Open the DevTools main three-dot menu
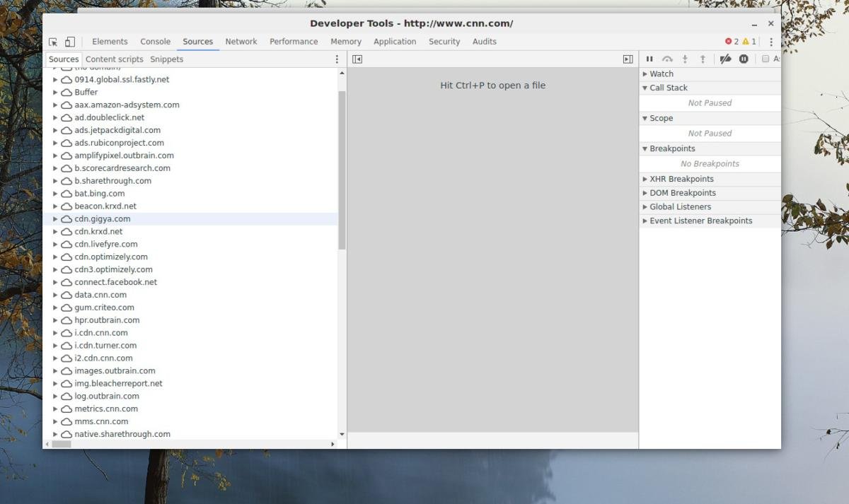Viewport: 849px width, 504px height. (771, 42)
